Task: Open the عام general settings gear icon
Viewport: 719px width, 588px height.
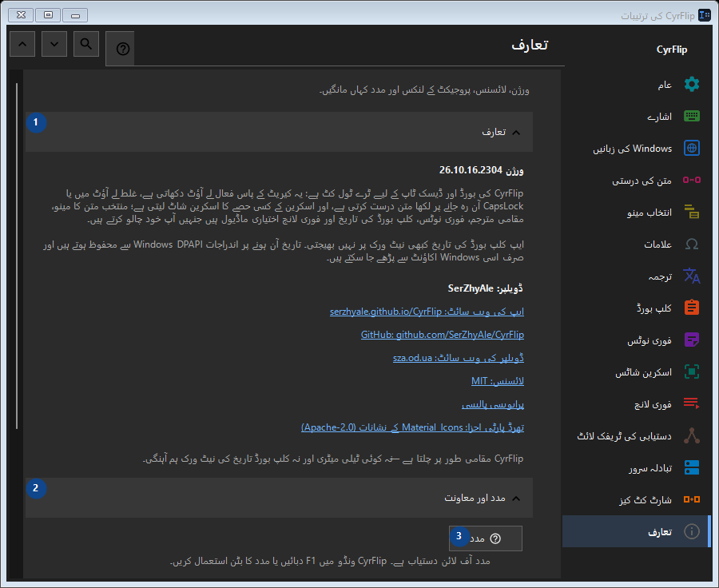Action: point(692,85)
